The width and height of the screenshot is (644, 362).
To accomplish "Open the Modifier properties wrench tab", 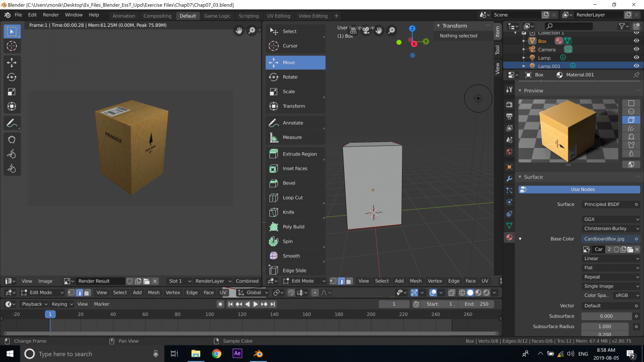I will click(x=509, y=179).
